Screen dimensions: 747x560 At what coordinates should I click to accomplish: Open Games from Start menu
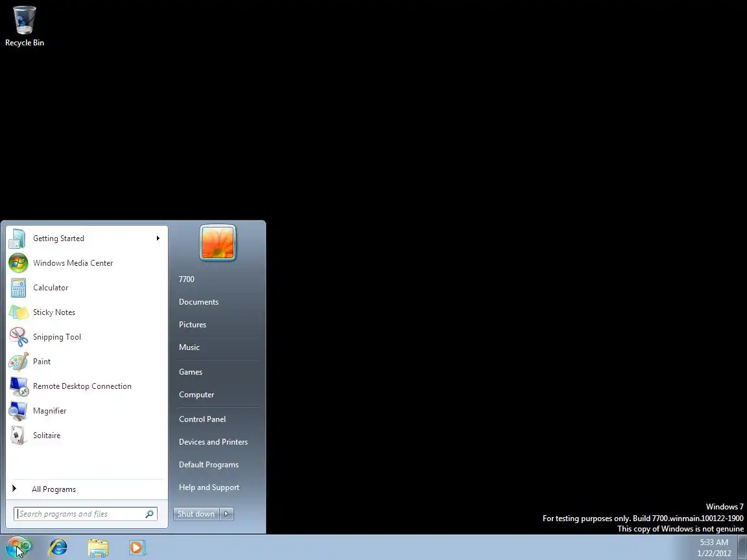tap(191, 372)
